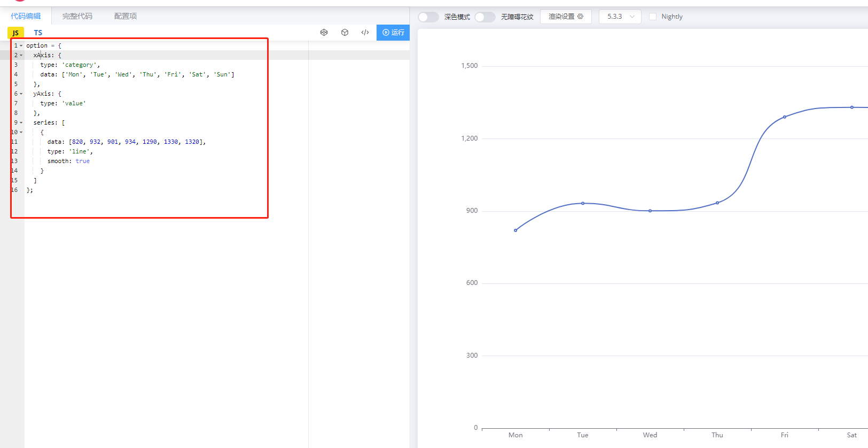Click the 900 y-axis label
The width and height of the screenshot is (868, 448).
472,211
